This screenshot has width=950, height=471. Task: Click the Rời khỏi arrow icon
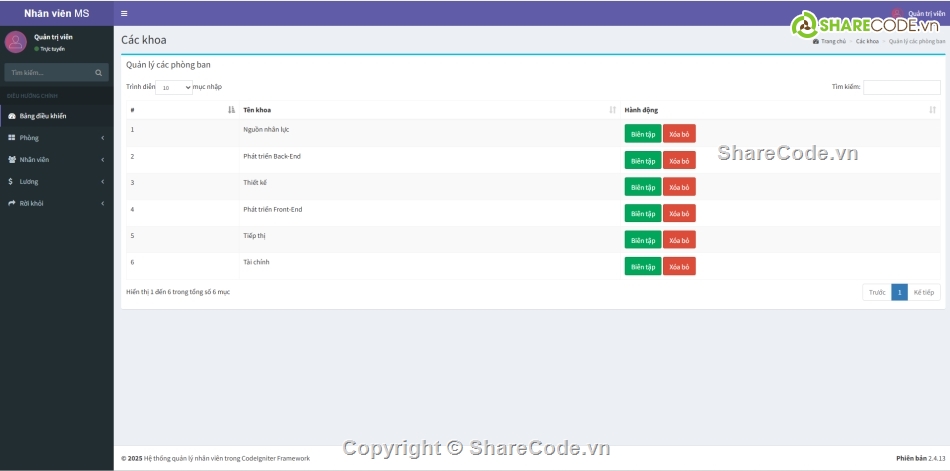[x=12, y=203]
